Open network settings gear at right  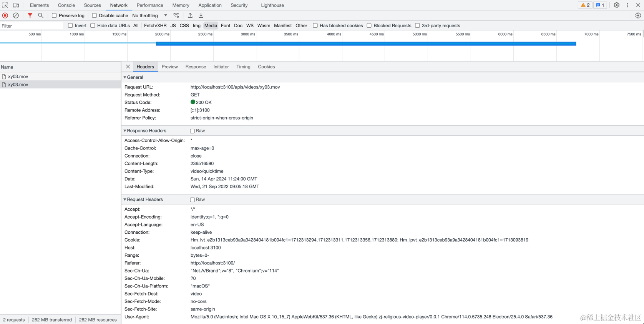[x=638, y=15]
